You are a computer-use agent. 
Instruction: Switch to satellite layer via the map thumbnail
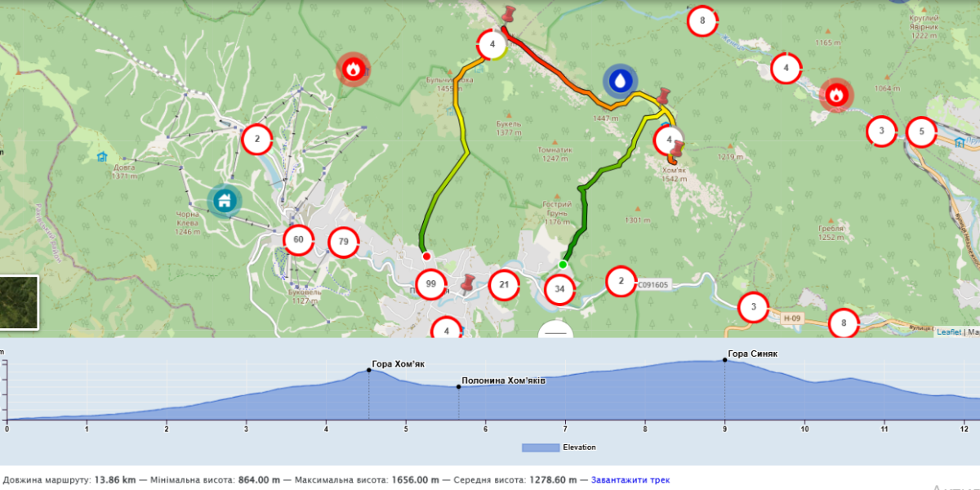pyautogui.click(x=19, y=302)
